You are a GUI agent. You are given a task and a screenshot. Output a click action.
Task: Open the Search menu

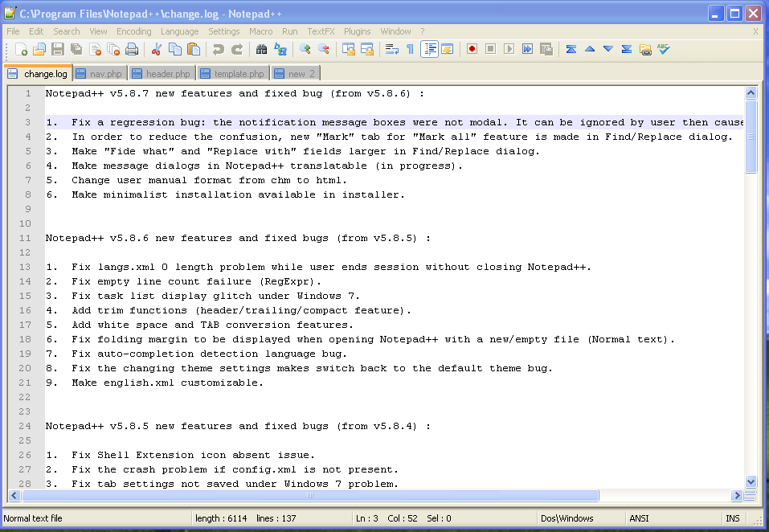[x=66, y=31]
